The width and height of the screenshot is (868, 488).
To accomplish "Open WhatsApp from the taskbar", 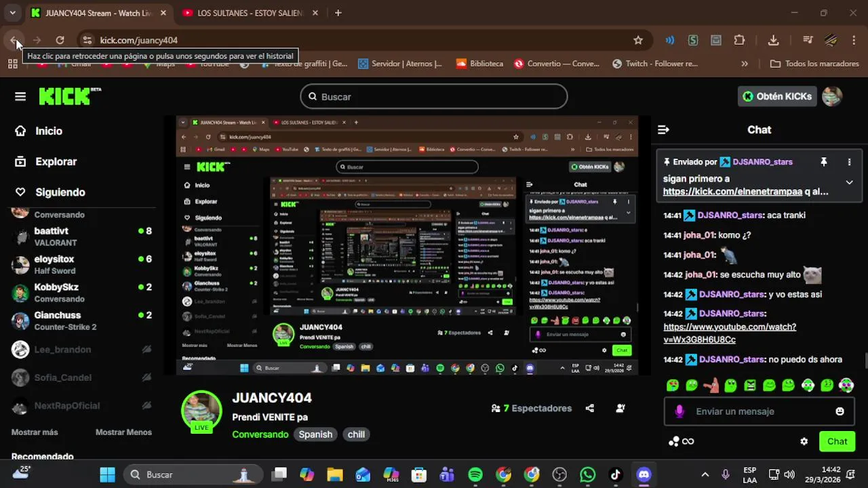I will pos(587,474).
